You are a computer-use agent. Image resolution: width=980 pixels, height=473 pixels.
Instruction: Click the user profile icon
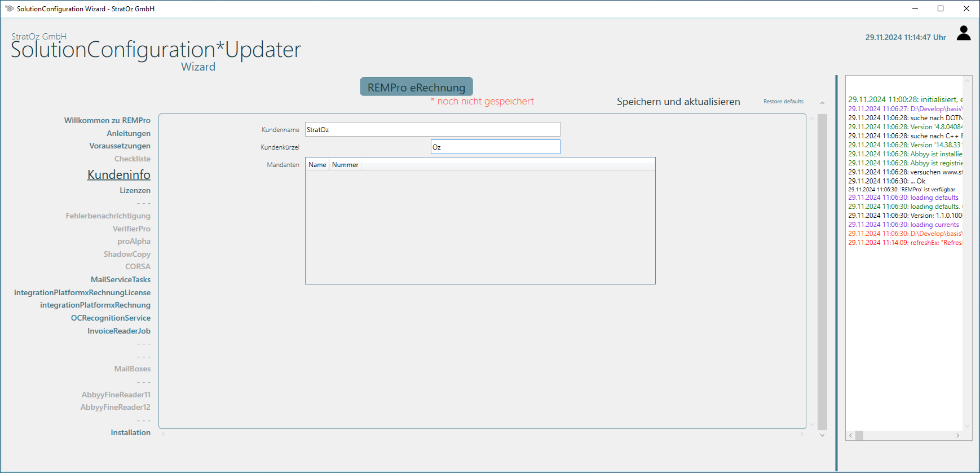964,34
